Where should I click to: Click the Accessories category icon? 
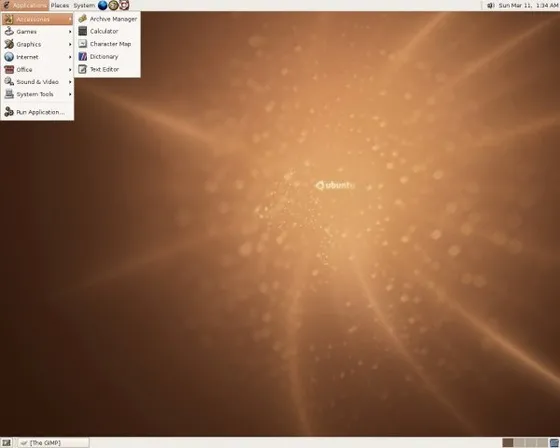coord(9,19)
